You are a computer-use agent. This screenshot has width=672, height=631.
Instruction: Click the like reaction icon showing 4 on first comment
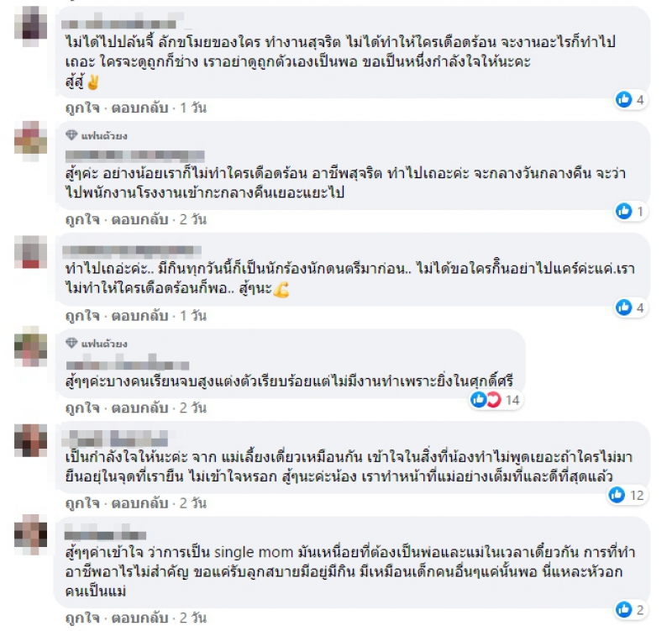click(623, 99)
